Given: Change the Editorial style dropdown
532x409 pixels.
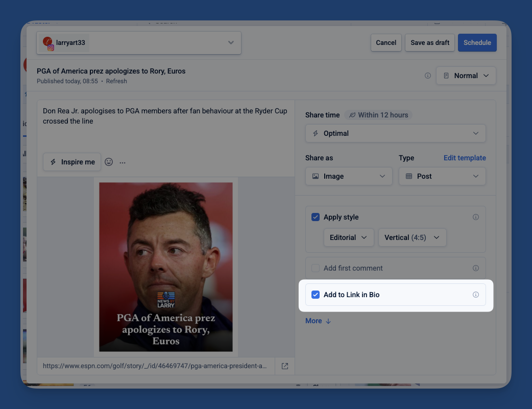Looking at the screenshot, I should 349,237.
